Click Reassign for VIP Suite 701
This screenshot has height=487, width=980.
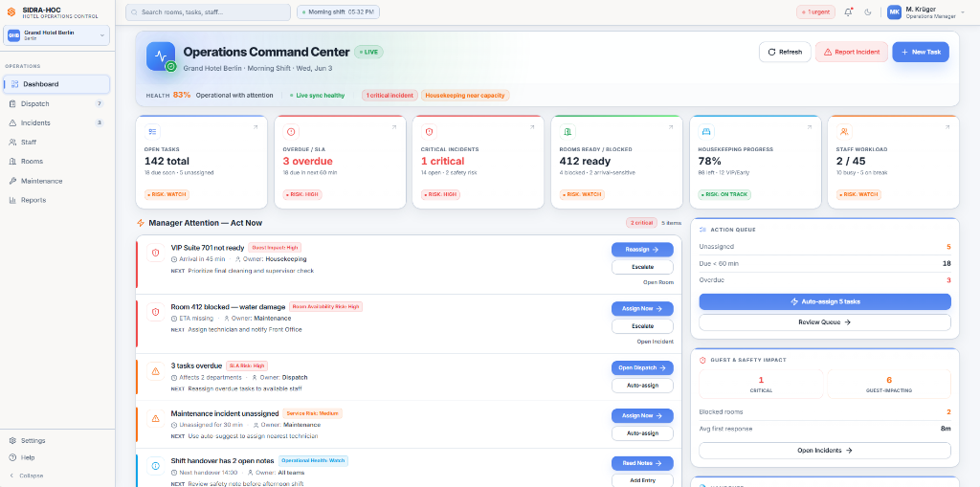642,249
